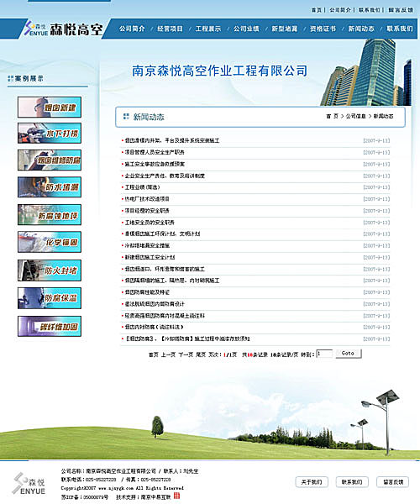Open the 碳纤维加固 case banner

50,326
